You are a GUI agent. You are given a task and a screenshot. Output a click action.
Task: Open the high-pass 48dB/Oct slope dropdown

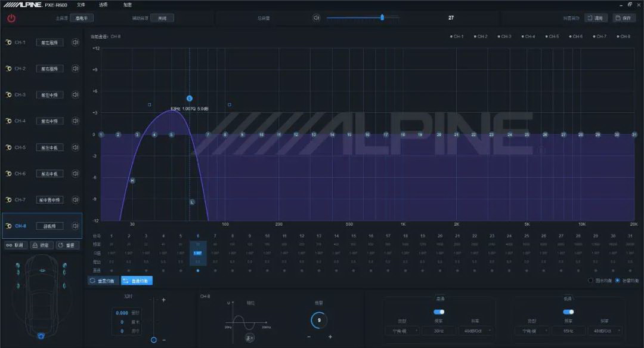tap(475, 331)
